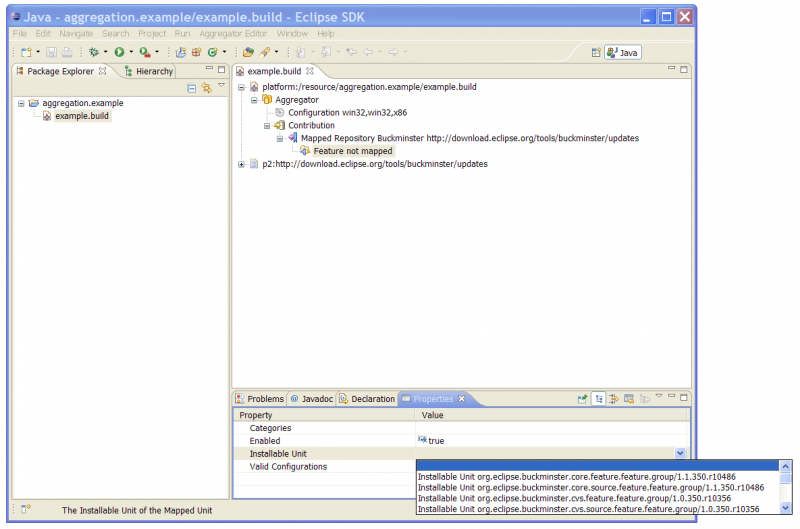This screenshot has height=529, width=800.
Task: Open the Debug configurations dropdown arrow
Action: (106, 52)
